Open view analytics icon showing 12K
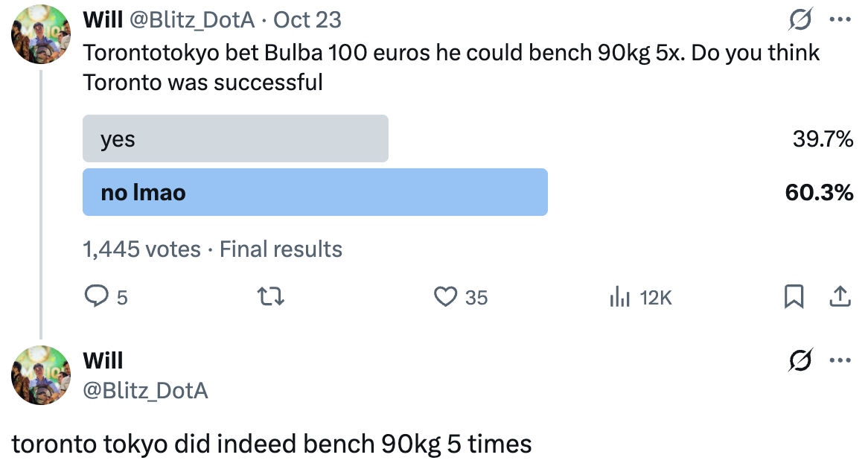The height and width of the screenshot is (475, 868). pos(620,298)
